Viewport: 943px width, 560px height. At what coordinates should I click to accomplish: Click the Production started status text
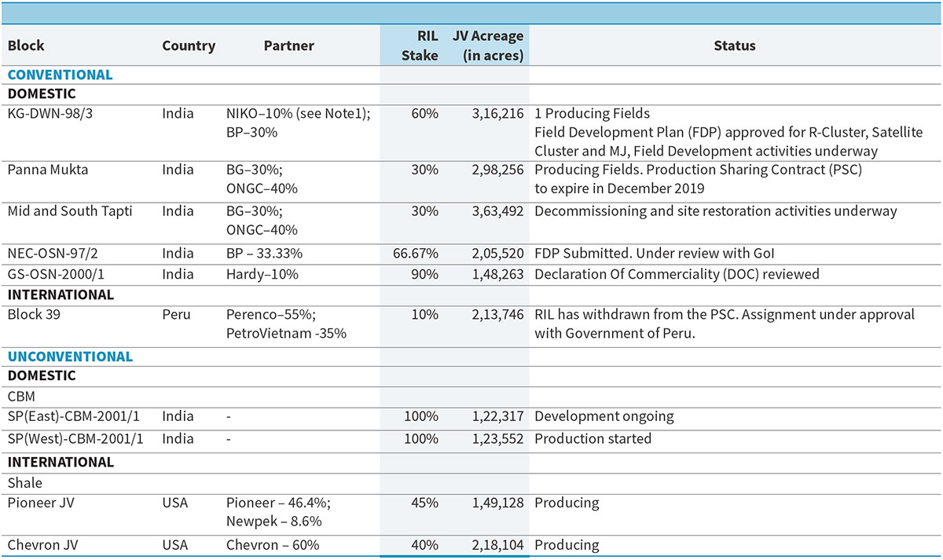[x=593, y=438]
